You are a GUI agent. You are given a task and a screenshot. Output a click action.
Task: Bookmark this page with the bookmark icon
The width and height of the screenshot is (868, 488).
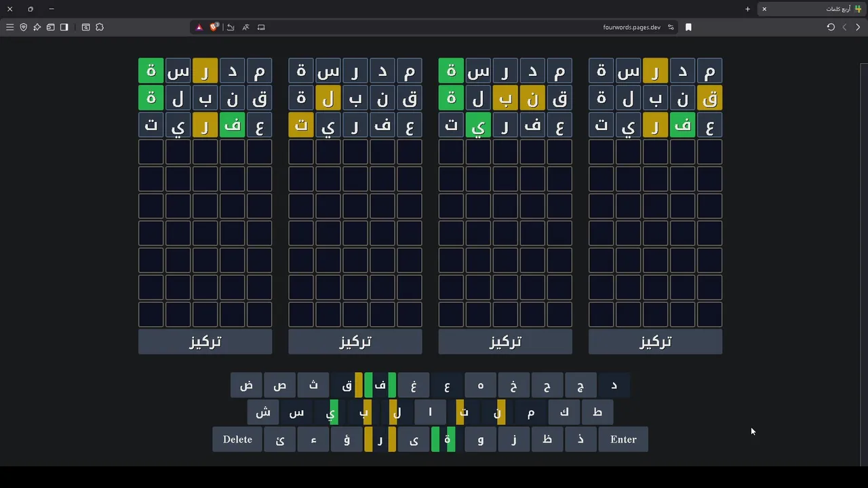[x=688, y=27]
